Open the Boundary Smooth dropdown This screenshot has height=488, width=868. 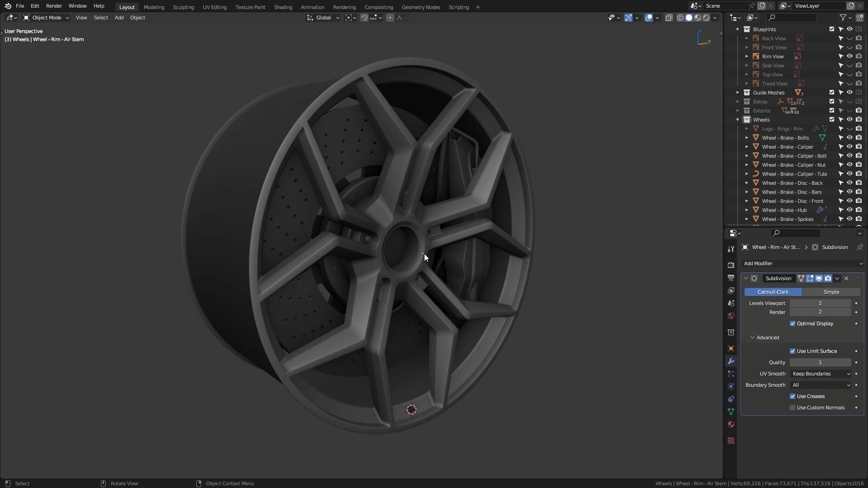[x=821, y=385]
